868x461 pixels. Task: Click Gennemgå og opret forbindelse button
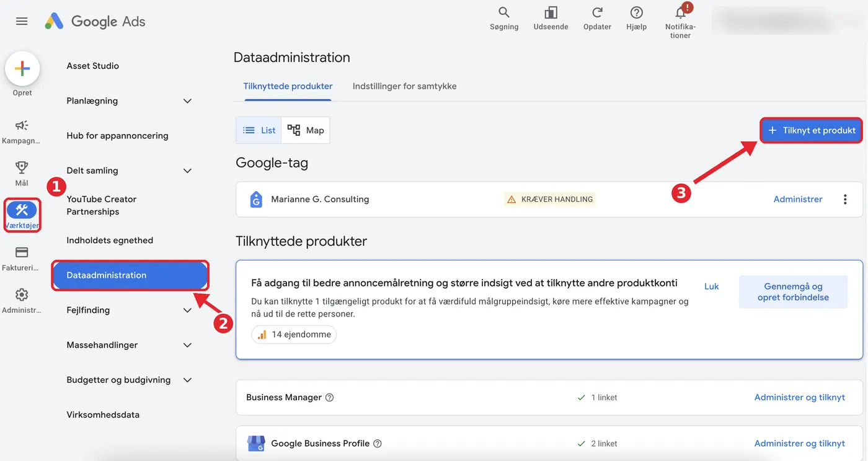(x=793, y=292)
